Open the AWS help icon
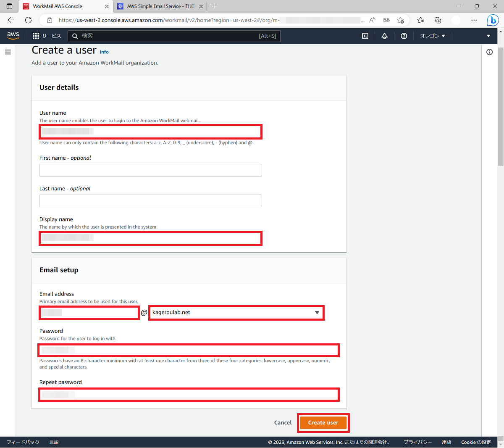 404,36
